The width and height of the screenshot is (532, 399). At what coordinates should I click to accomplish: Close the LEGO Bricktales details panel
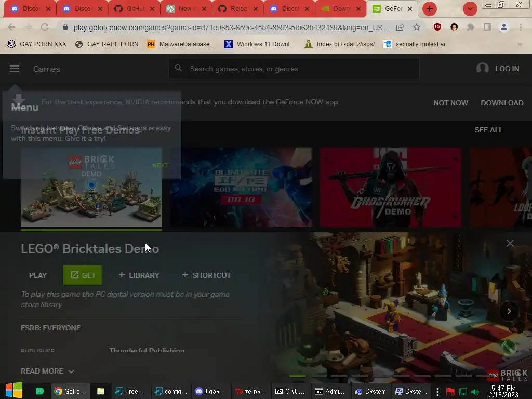tap(510, 243)
